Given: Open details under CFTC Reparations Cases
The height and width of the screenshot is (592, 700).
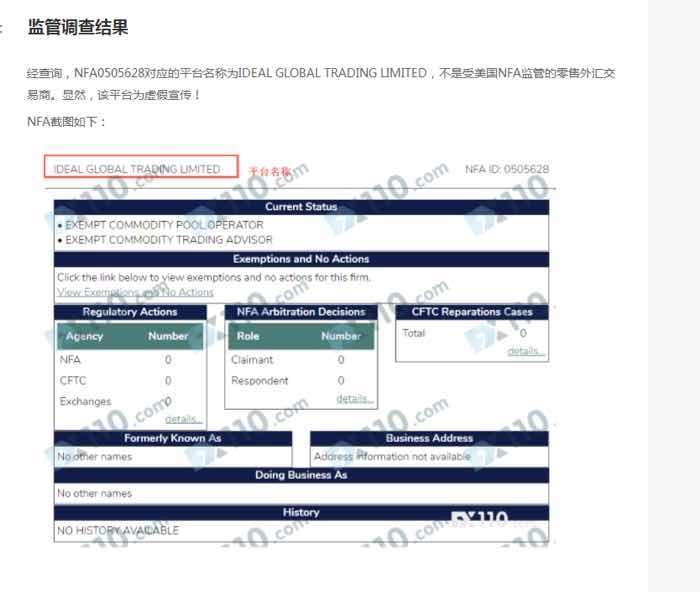Looking at the screenshot, I should [x=525, y=351].
